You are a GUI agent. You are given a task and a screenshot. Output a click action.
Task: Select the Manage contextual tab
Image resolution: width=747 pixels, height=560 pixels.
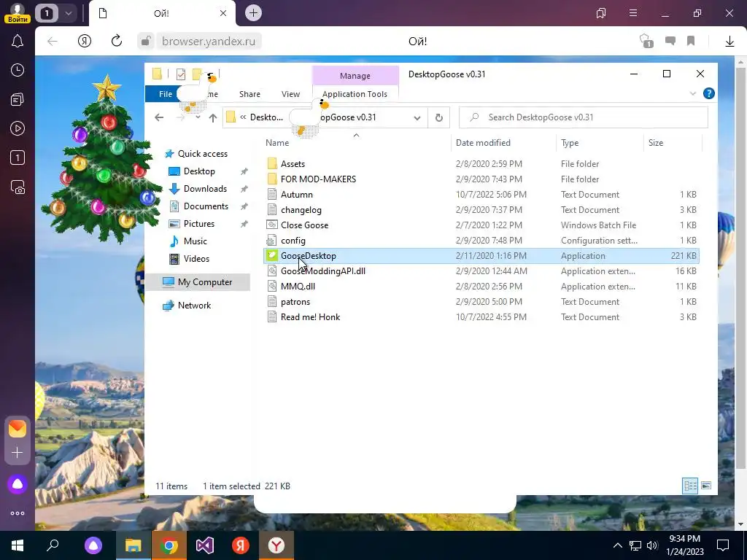click(x=355, y=76)
